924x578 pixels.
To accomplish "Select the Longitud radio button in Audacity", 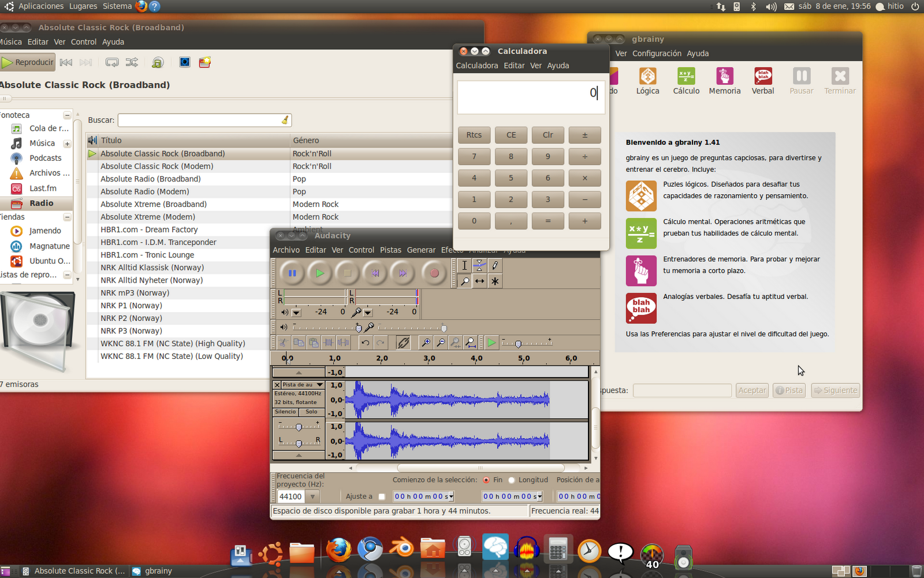I will point(512,480).
